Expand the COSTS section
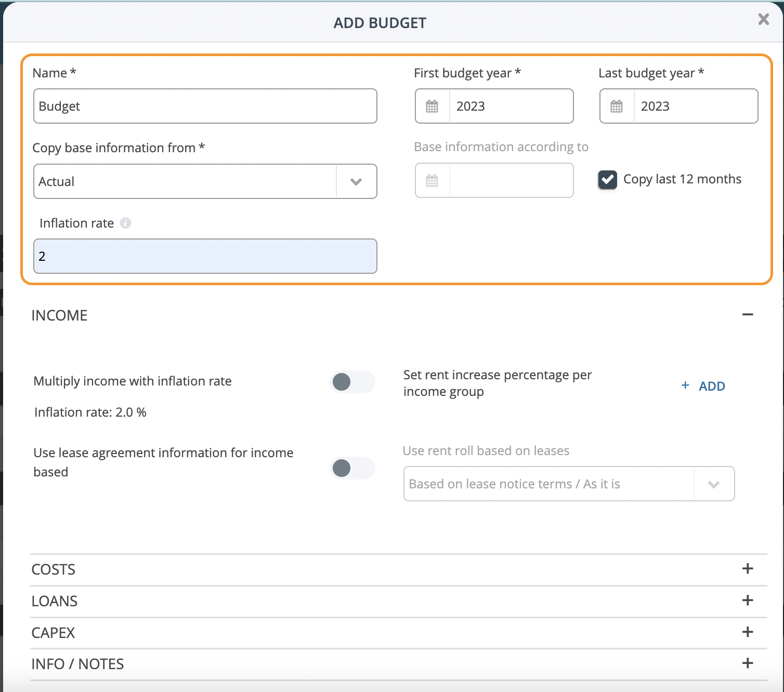The image size is (784, 692). [x=748, y=568]
